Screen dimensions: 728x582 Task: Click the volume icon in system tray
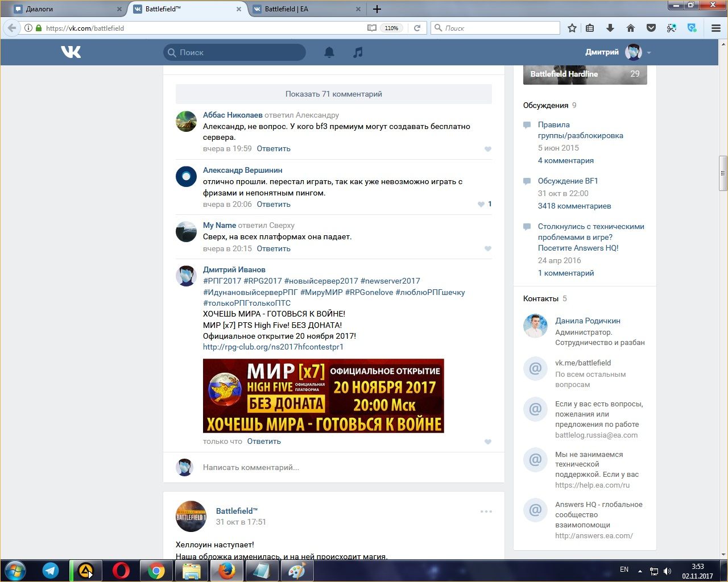pos(667,571)
